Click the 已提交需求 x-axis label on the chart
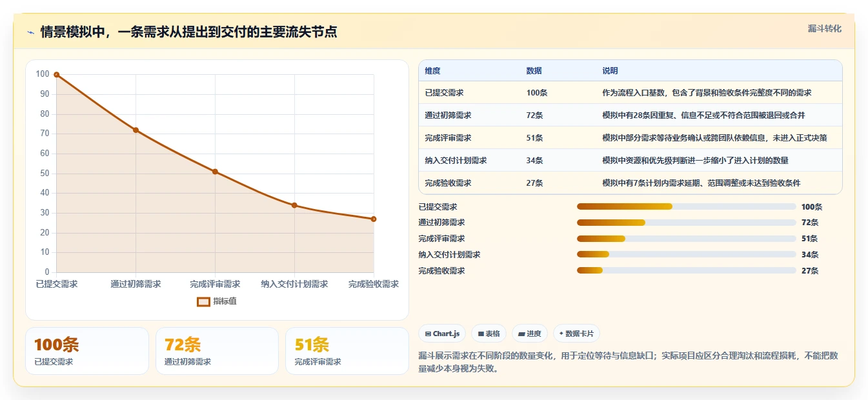The width and height of the screenshot is (868, 400). 57,284
